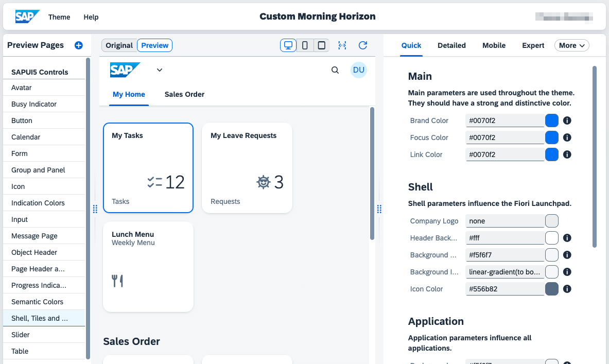The image size is (609, 364).
Task: Select Message Page in the list
Action: [44, 236]
